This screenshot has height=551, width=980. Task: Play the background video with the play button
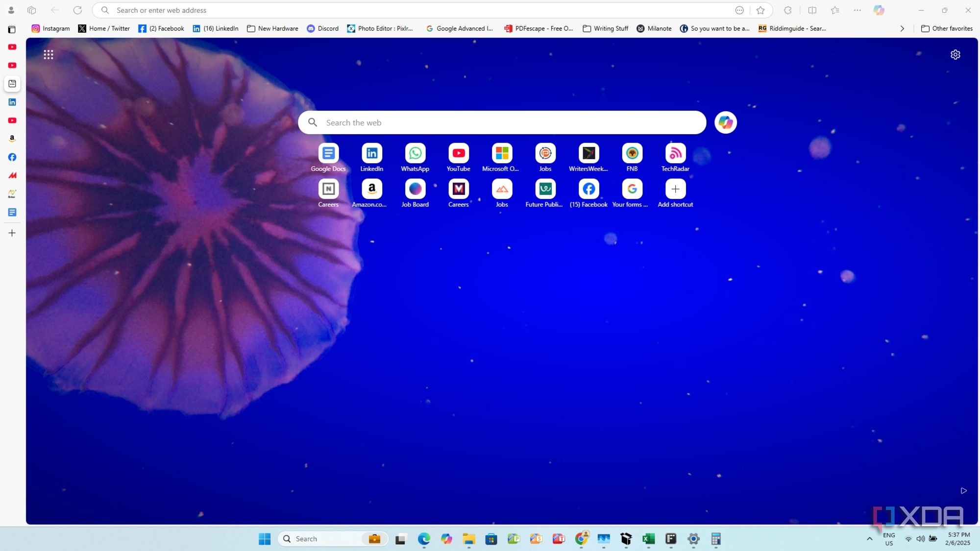pyautogui.click(x=963, y=490)
